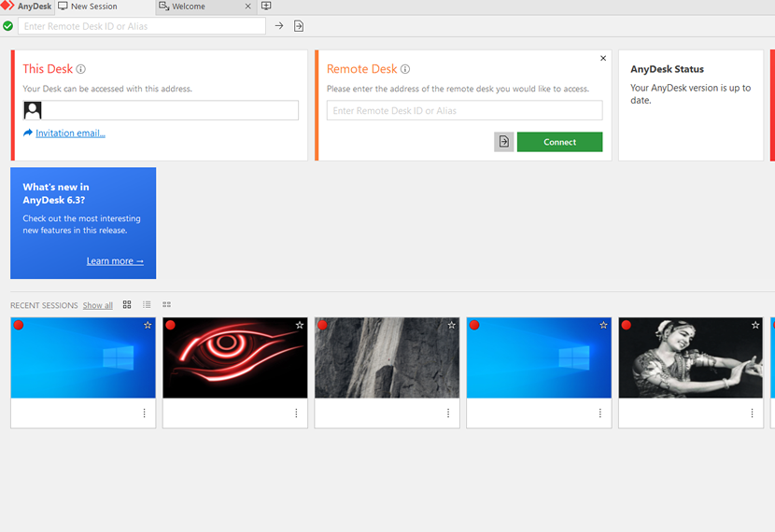The height and width of the screenshot is (532, 775).
Task: Open the dancer photo session thumbnail
Action: [x=690, y=357]
